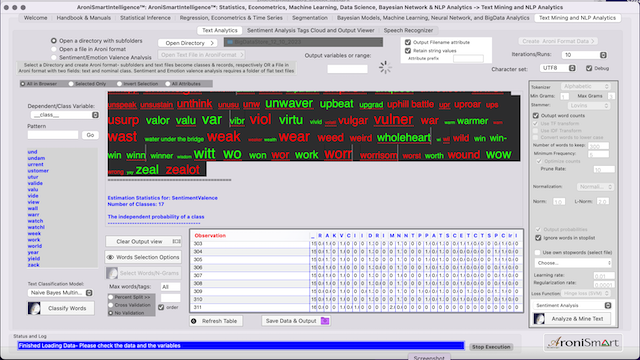Click the round icon on Refresh Table

coord(194,321)
